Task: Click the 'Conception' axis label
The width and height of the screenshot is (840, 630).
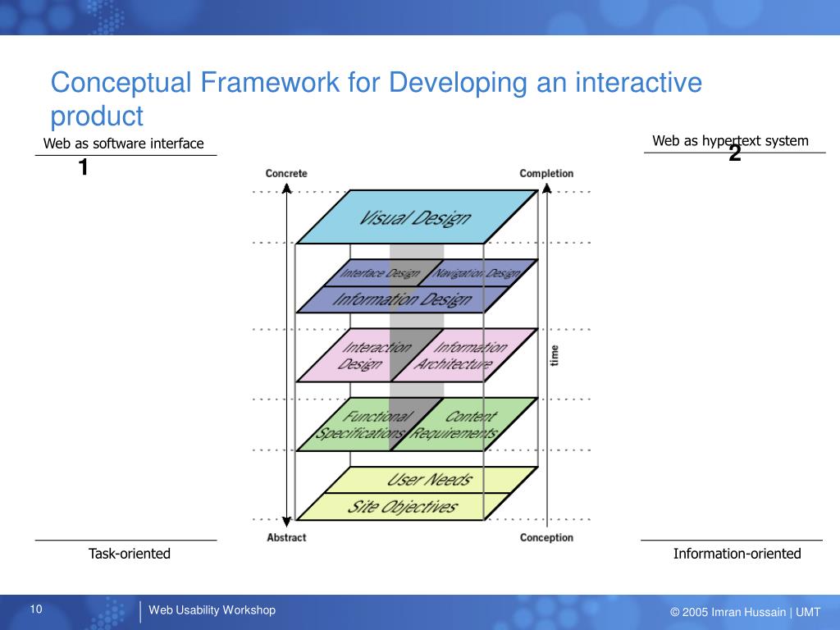Action: click(x=546, y=537)
